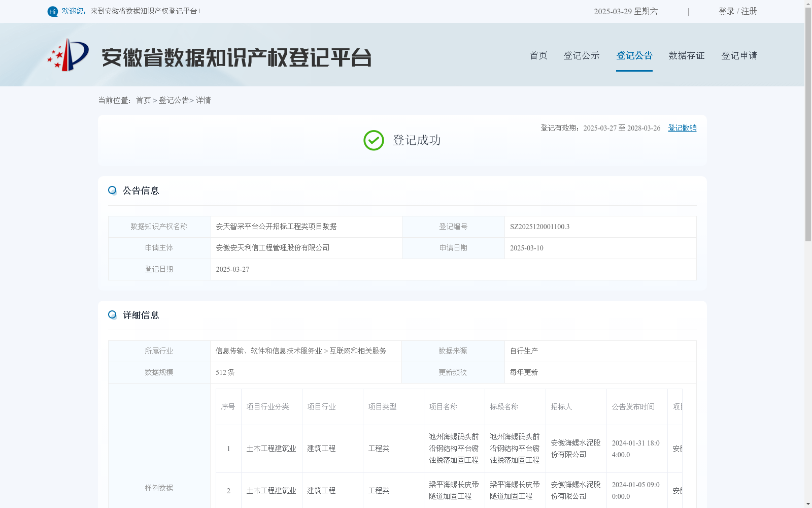
Task: Open the 首页 navigation tab
Action: [538, 55]
